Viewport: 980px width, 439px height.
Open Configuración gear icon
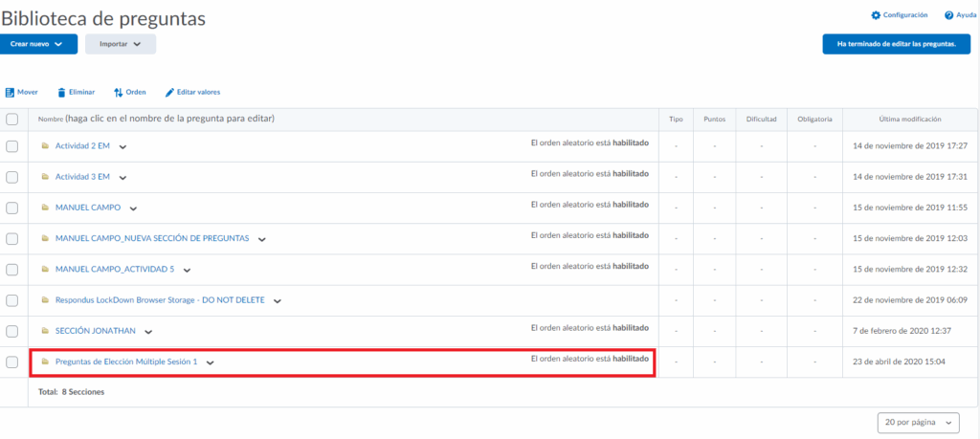point(875,15)
